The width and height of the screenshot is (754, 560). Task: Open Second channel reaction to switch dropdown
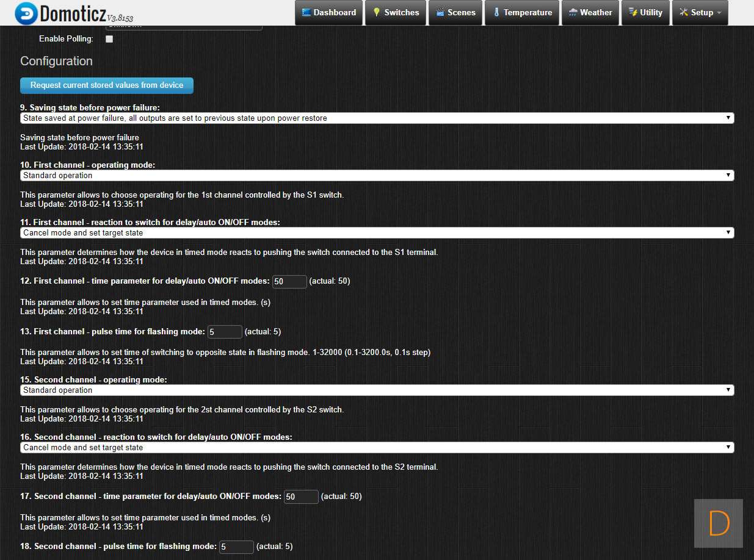(x=377, y=448)
